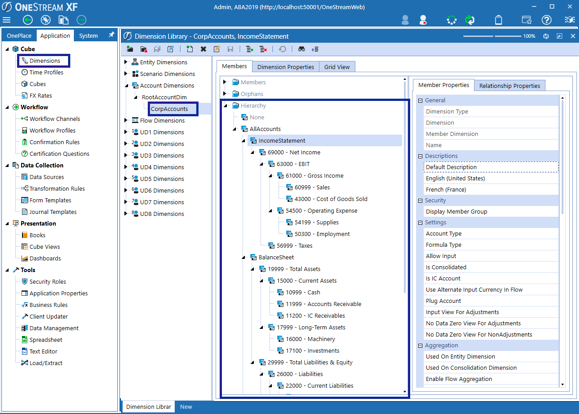Viewport: 579px width, 414px height.
Task: Click the member tree vertical scrollbar
Action: (405, 185)
